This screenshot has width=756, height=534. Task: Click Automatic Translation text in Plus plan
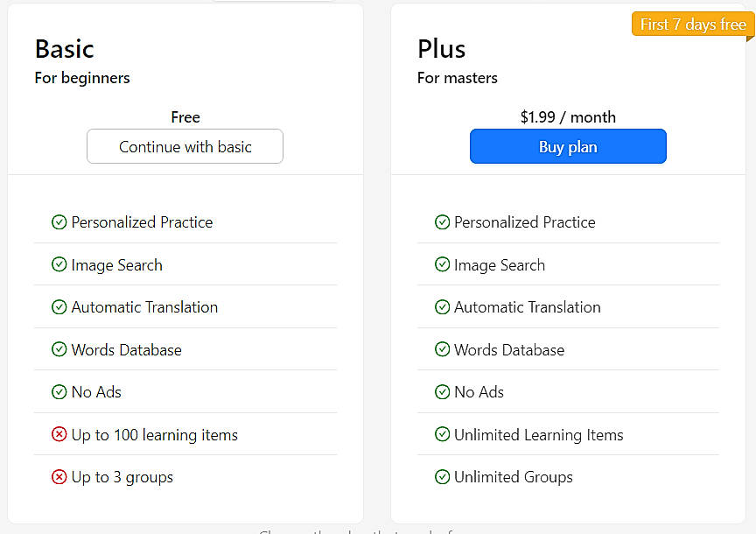pyautogui.click(x=528, y=307)
